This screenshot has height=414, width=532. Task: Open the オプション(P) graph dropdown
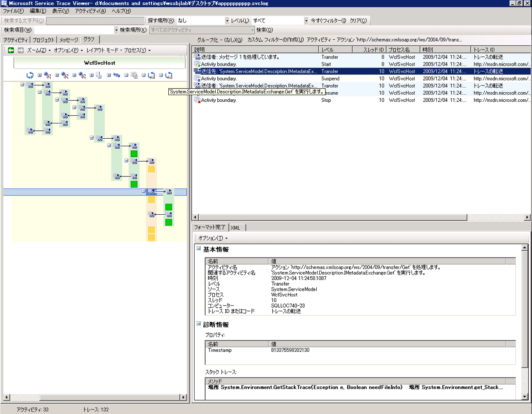pyautogui.click(x=68, y=50)
